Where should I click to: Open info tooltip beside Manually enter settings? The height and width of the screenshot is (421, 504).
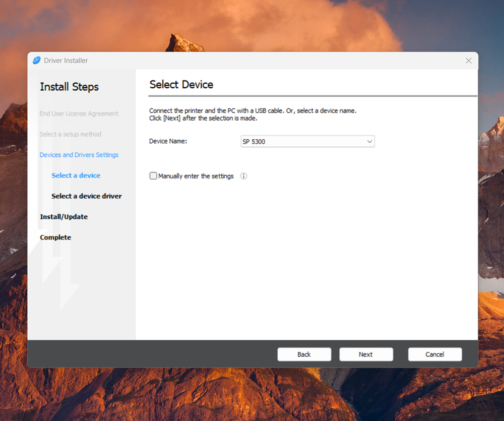click(243, 176)
